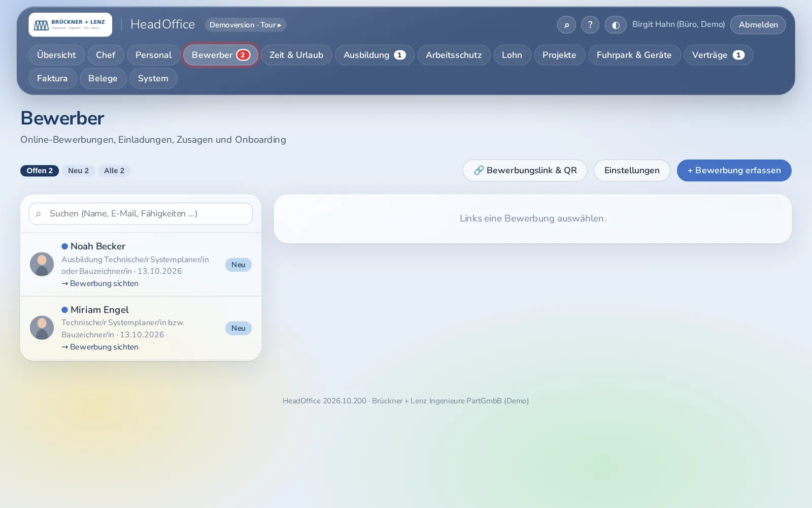The width and height of the screenshot is (812, 508).
Task: Filter by Neu 2 applications
Action: [x=78, y=171]
